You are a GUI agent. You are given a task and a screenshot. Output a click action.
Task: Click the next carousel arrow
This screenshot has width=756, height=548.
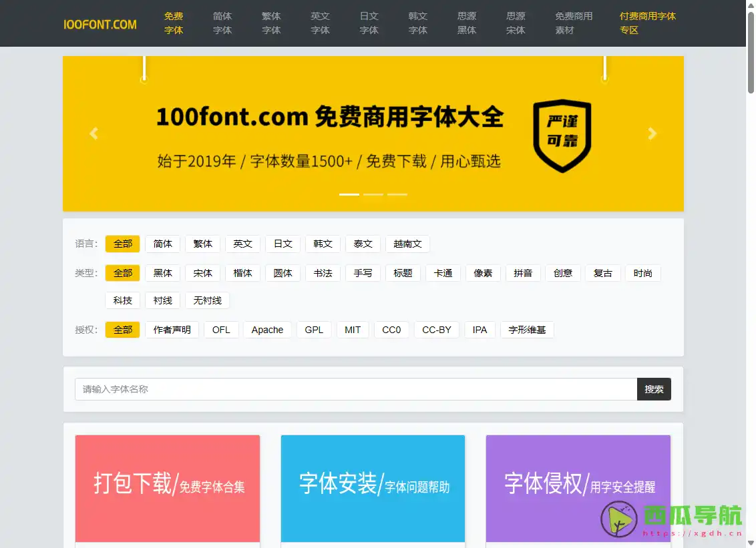pyautogui.click(x=652, y=133)
